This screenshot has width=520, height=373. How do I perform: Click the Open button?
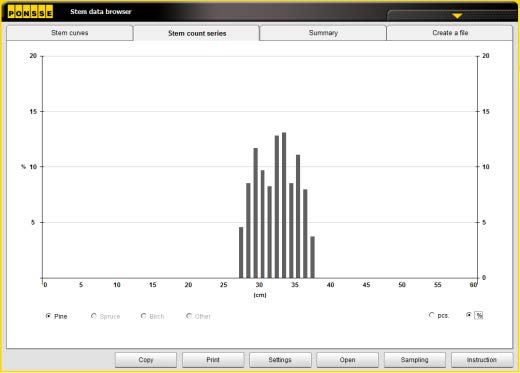click(347, 360)
